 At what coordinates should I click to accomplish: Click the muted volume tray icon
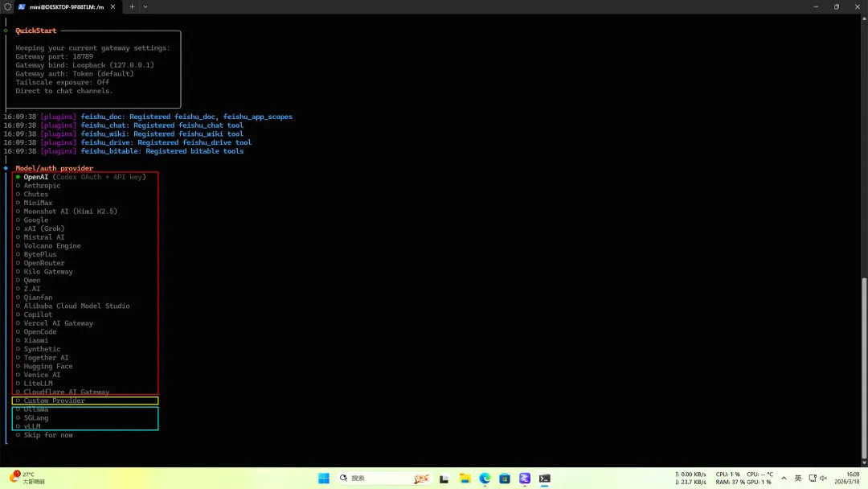coord(823,478)
